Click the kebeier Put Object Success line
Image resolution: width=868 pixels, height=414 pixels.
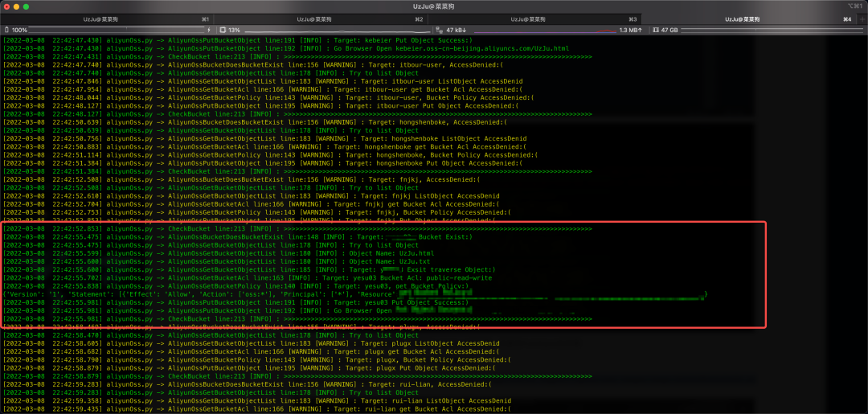click(237, 40)
